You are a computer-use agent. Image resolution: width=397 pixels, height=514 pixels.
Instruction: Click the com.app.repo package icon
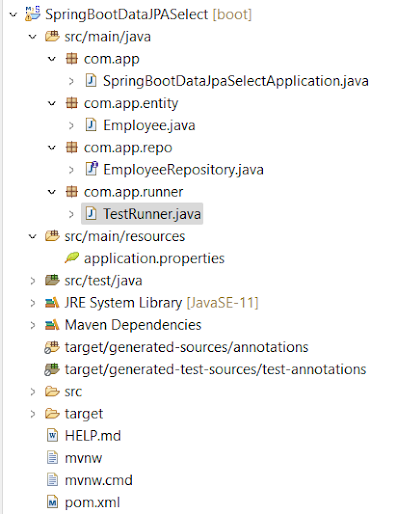point(72,147)
